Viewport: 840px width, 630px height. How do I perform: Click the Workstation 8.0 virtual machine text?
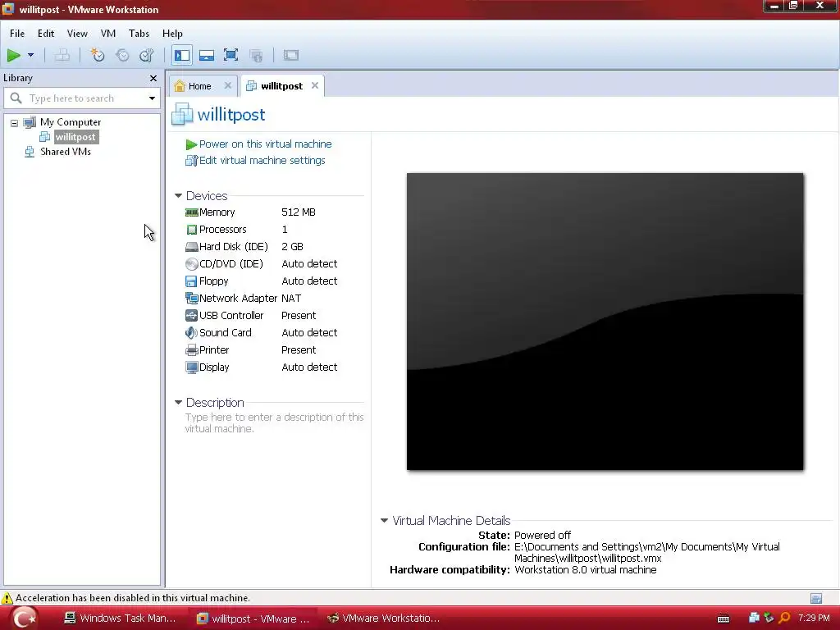586,570
